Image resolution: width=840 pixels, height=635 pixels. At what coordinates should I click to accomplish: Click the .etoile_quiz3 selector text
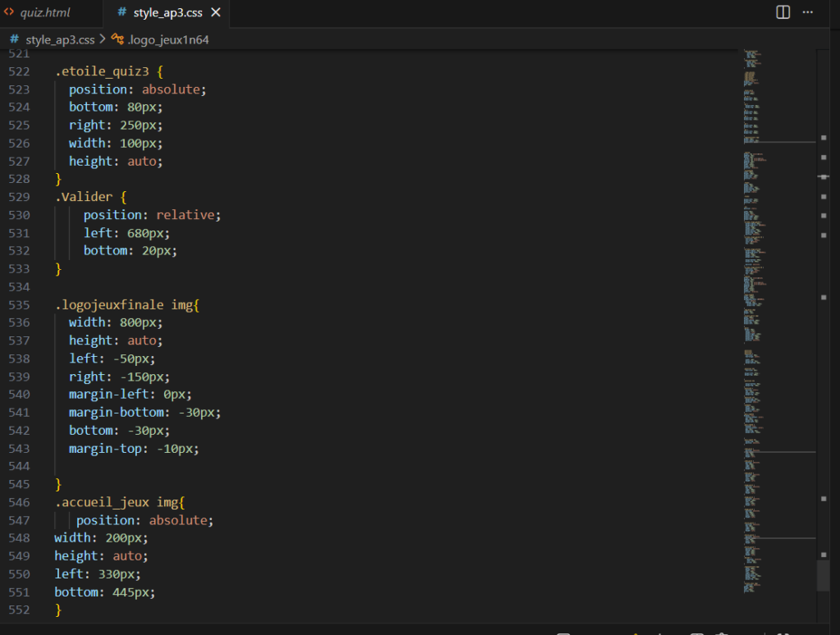(103, 71)
